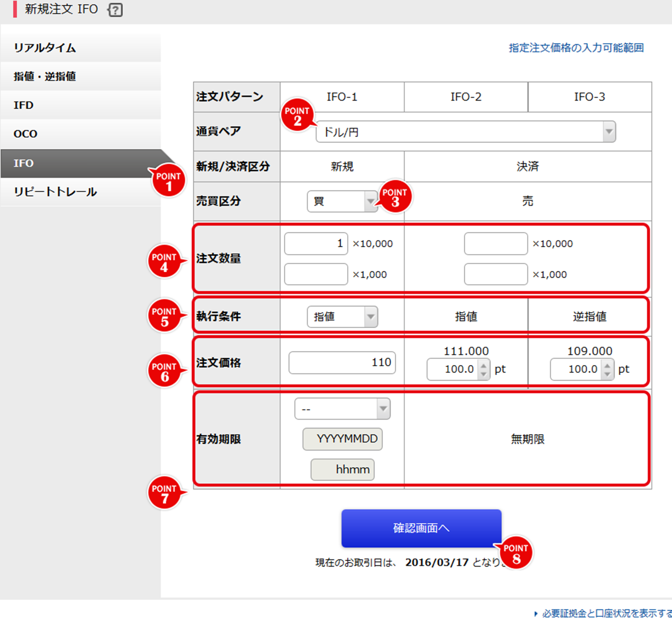This screenshot has width=672, height=624.
Task: Open the 有効期限 expiry type dropdown
Action: tap(342, 409)
